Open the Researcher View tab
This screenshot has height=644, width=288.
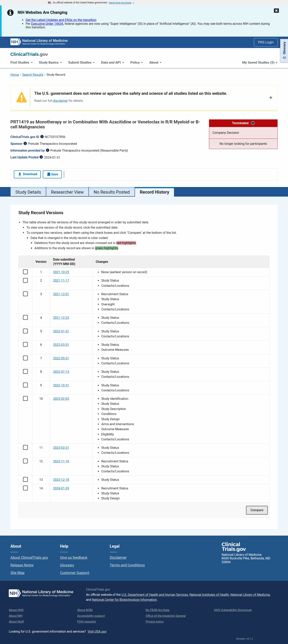(x=67, y=192)
